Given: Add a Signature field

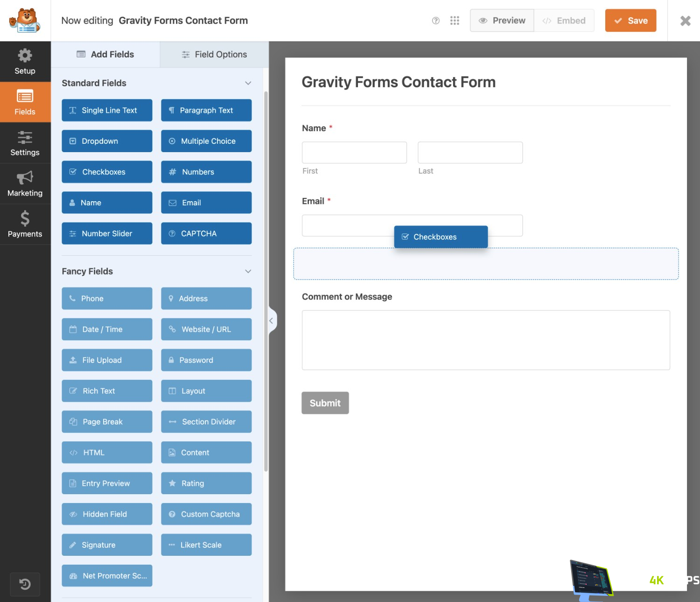Looking at the screenshot, I should (107, 545).
